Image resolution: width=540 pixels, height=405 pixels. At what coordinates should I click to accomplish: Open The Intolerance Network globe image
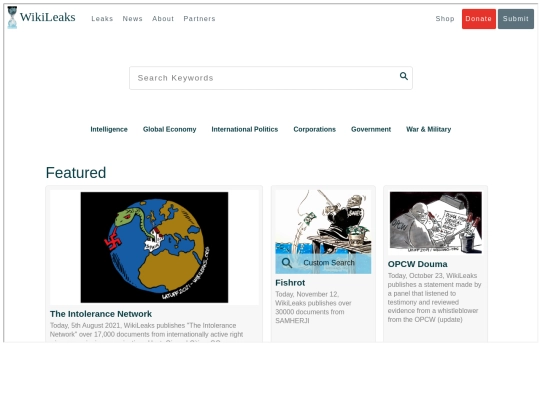[154, 247]
